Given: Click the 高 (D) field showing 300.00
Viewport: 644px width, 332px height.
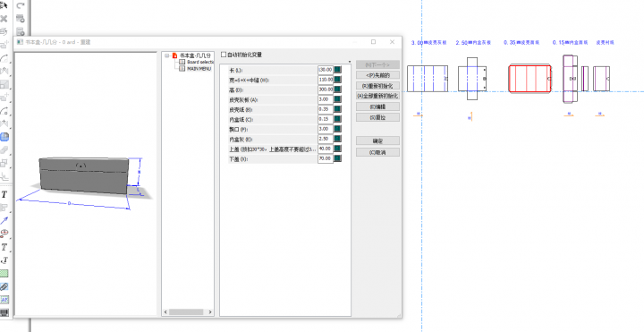Looking at the screenshot, I should click(x=326, y=89).
